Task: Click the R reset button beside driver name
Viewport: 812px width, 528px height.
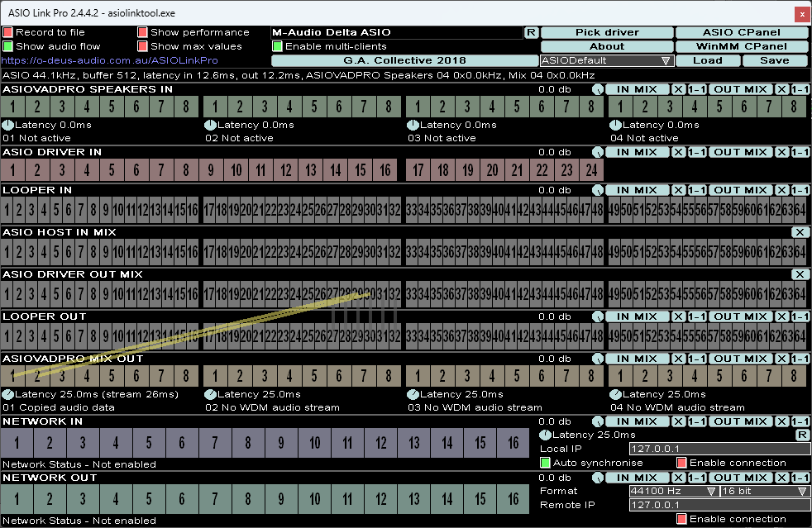Action: (x=531, y=32)
